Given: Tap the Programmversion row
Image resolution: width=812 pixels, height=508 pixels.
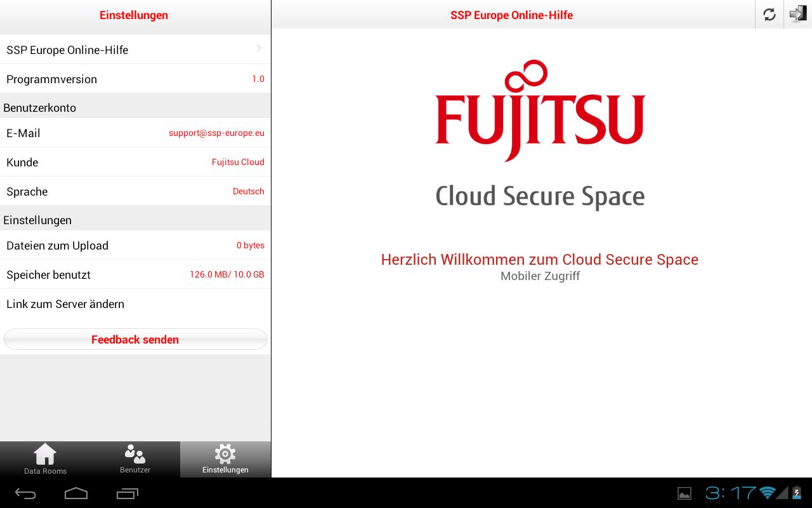Looking at the screenshot, I should pos(135,79).
